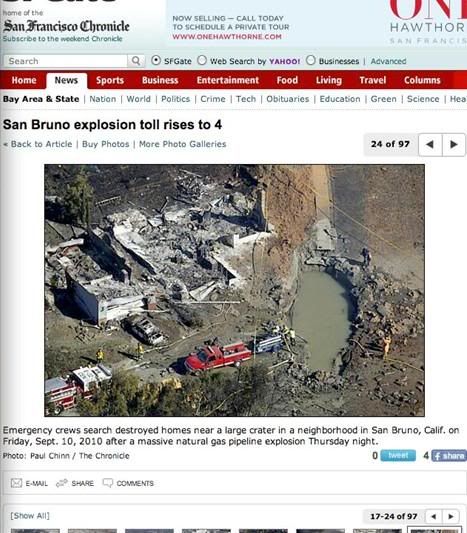
Task: Open the Crime subsection link
Action: pyautogui.click(x=213, y=99)
